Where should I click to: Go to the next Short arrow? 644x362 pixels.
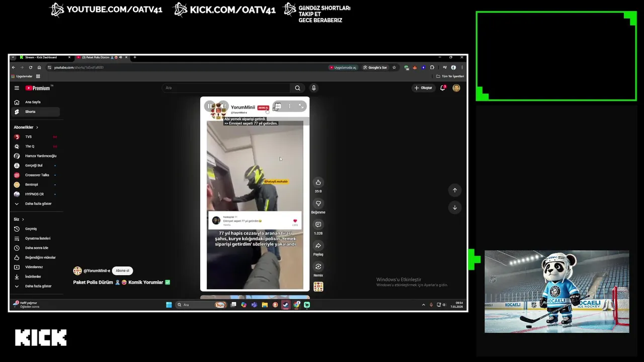[x=455, y=208]
